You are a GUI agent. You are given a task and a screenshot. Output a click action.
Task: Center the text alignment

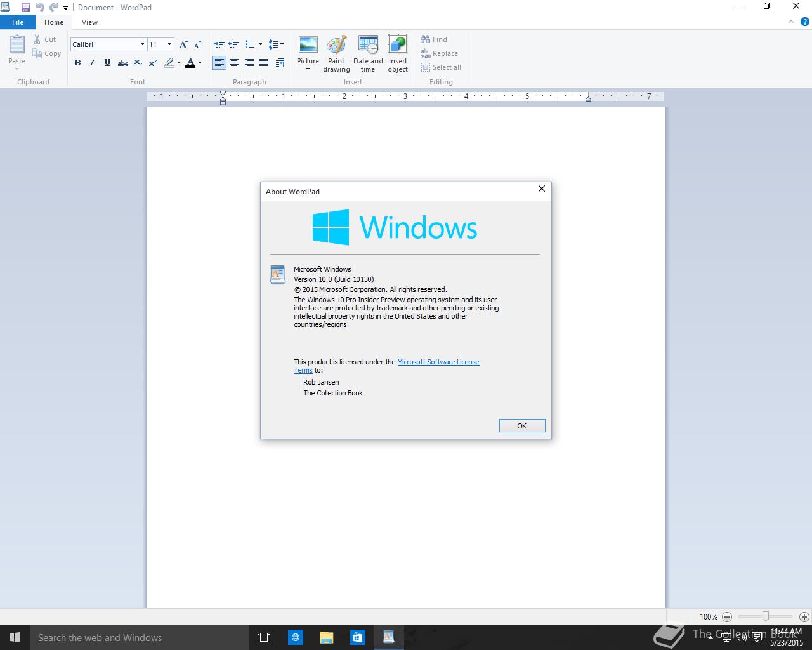[x=234, y=63]
